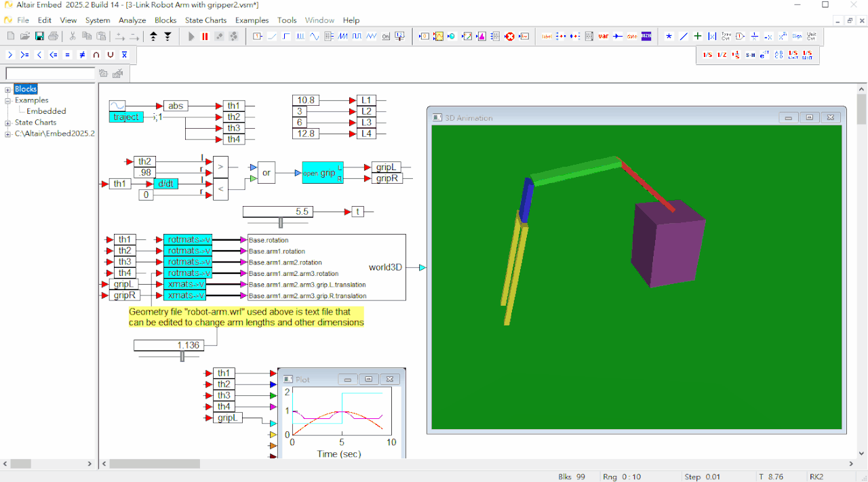
Task: Click the Paste clipboard icon
Action: click(x=101, y=36)
